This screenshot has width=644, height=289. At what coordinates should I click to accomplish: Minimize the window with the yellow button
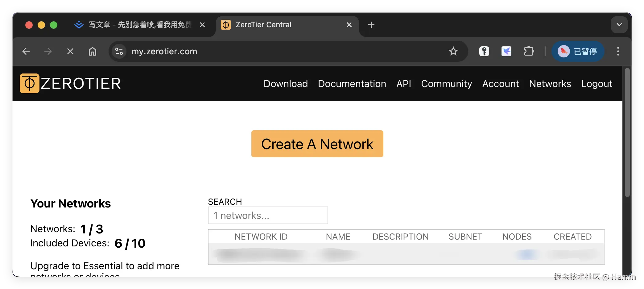point(41,25)
